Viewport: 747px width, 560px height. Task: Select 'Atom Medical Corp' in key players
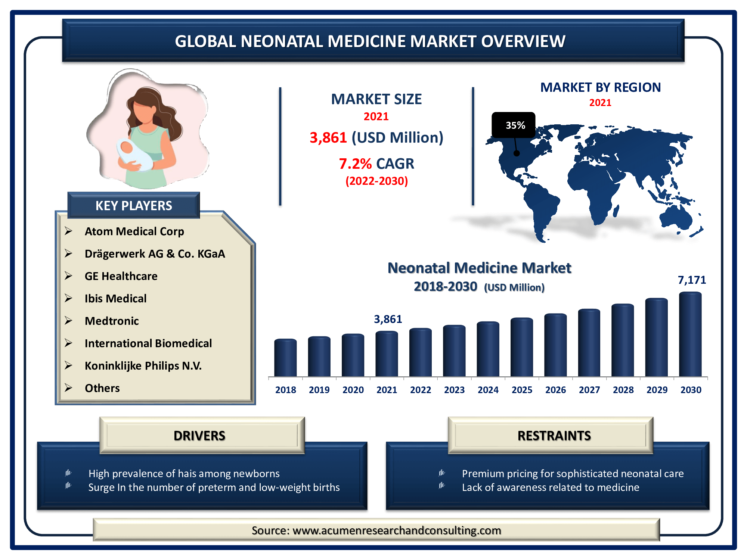(134, 231)
